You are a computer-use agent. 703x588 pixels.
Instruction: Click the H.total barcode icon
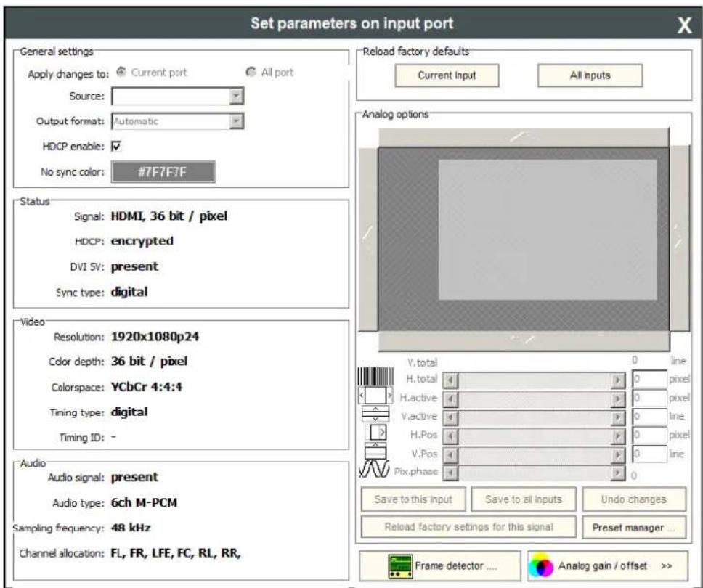point(375,377)
